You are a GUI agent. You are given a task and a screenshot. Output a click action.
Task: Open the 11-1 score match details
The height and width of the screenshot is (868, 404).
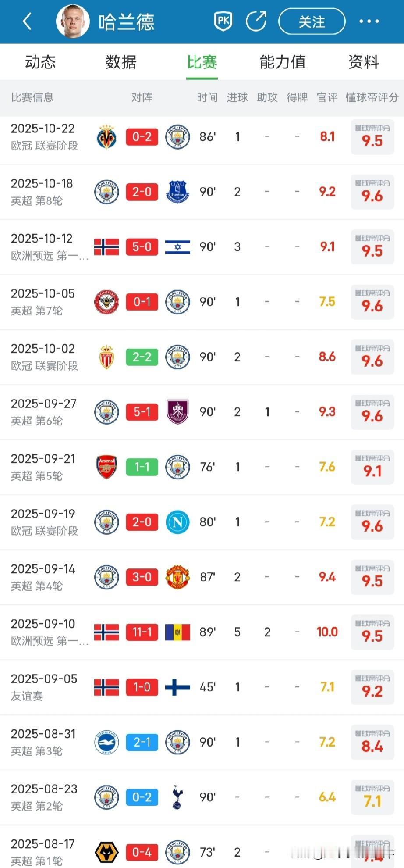click(142, 632)
